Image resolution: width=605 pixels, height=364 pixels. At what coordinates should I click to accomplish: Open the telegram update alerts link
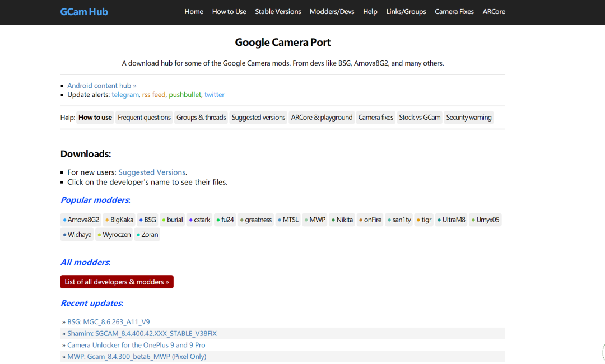pos(125,95)
